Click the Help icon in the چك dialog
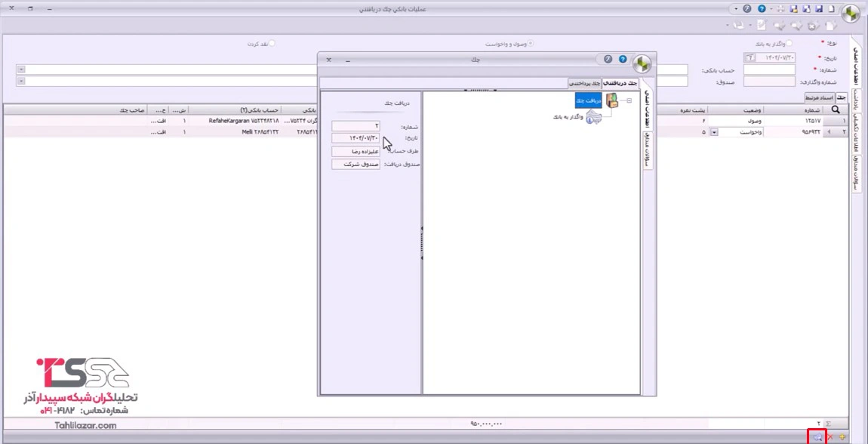The image size is (868, 444). pos(622,59)
